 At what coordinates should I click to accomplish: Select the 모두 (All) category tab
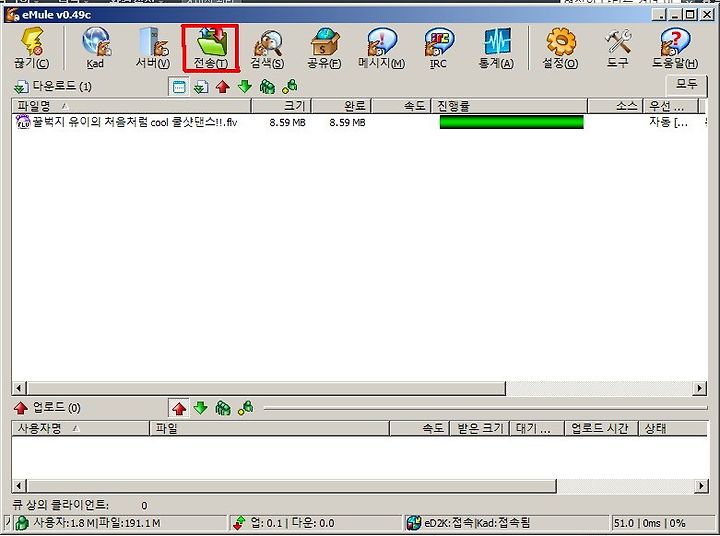[x=686, y=84]
